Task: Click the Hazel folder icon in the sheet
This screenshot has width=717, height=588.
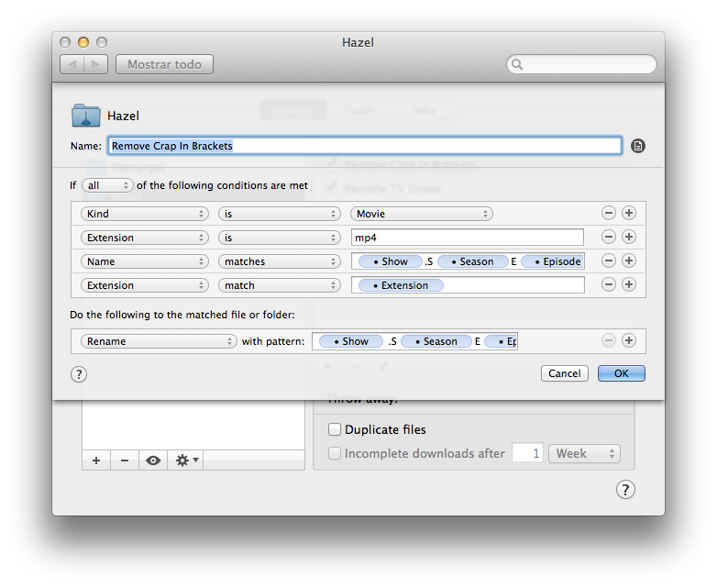Action: (86, 116)
